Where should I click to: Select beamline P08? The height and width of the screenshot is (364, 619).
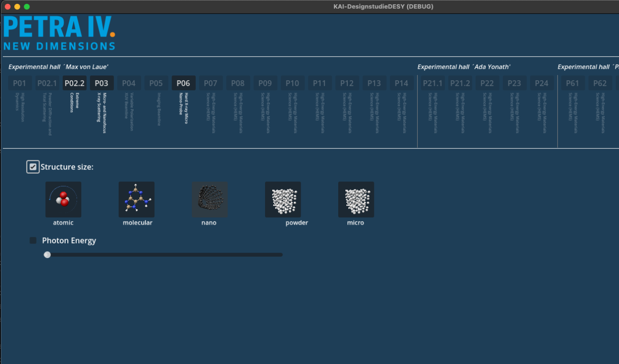point(238,83)
